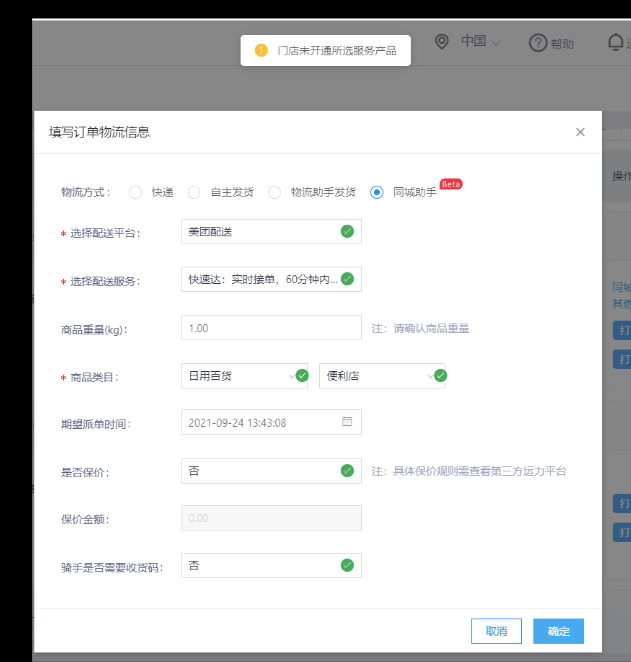The image size is (631, 662).
Task: Click the 期望派单时间 label
Action: [x=96, y=424]
